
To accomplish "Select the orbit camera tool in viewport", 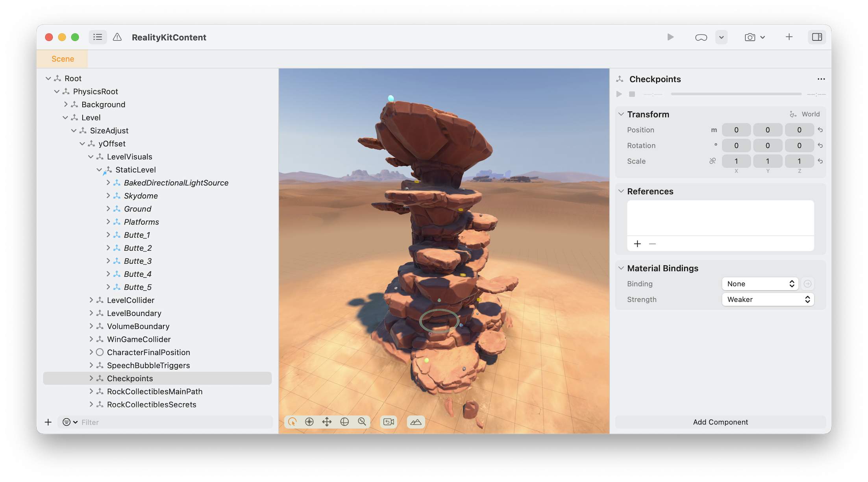I will pos(309,421).
